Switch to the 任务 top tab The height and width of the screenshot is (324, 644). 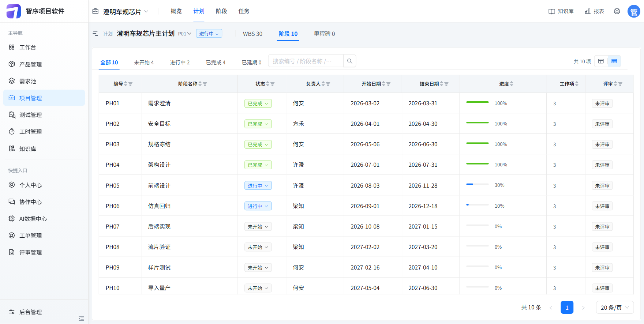pos(244,11)
